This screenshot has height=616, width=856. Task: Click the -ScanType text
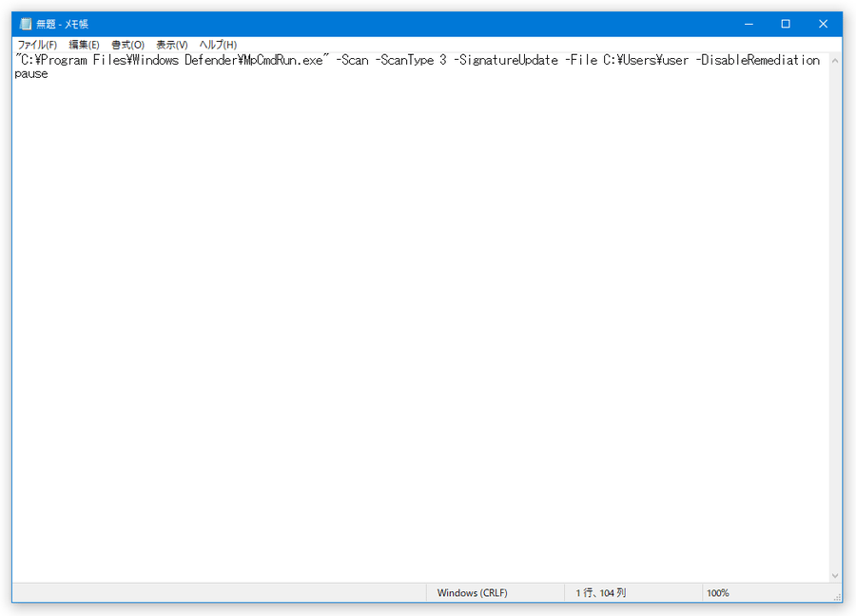click(x=404, y=60)
